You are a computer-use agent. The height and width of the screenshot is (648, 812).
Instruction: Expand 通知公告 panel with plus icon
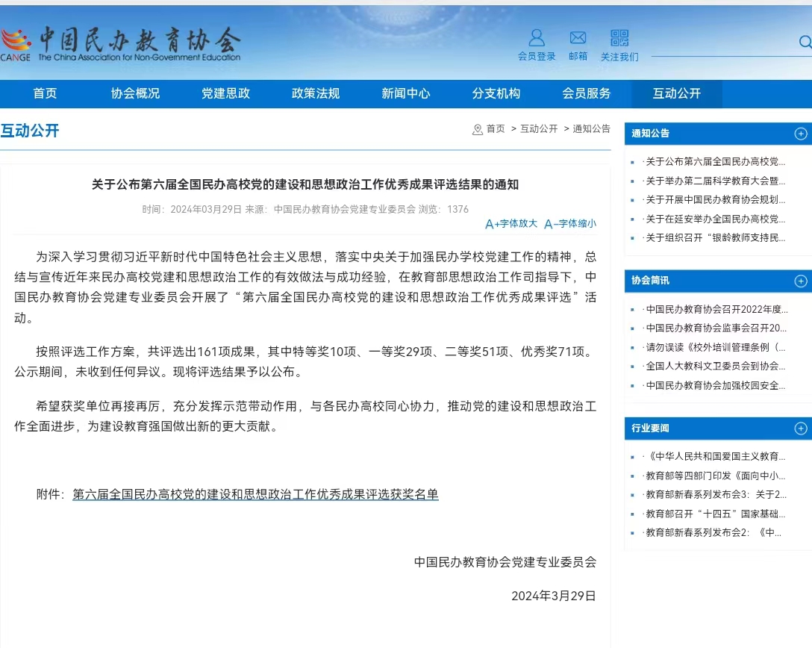point(801,134)
